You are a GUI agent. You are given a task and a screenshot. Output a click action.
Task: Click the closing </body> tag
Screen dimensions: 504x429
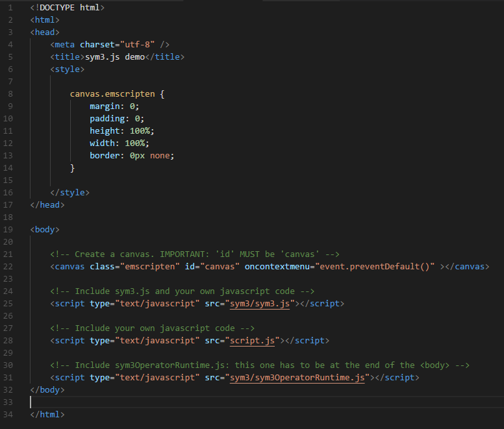pyautogui.click(x=47, y=390)
